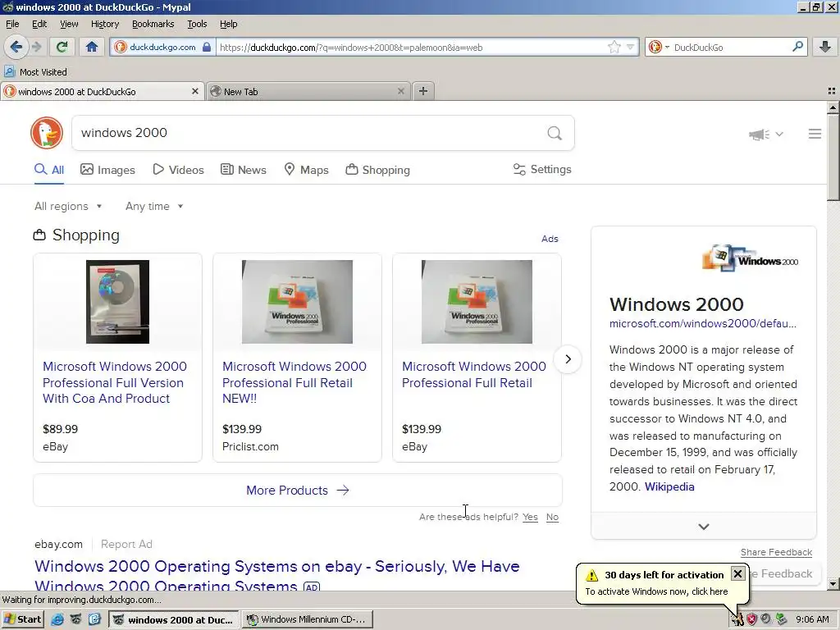The width and height of the screenshot is (840, 630).
Task: Click scrollbar down arrow
Action: tap(833, 584)
